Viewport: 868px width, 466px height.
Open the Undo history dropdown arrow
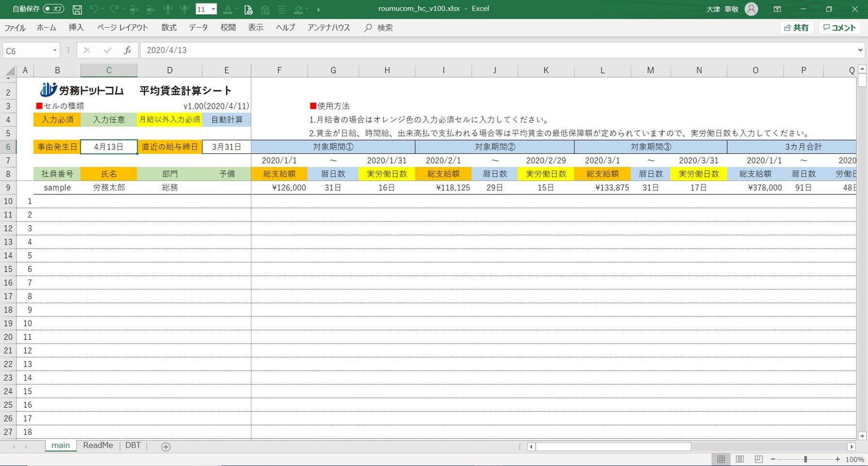coord(102,9)
